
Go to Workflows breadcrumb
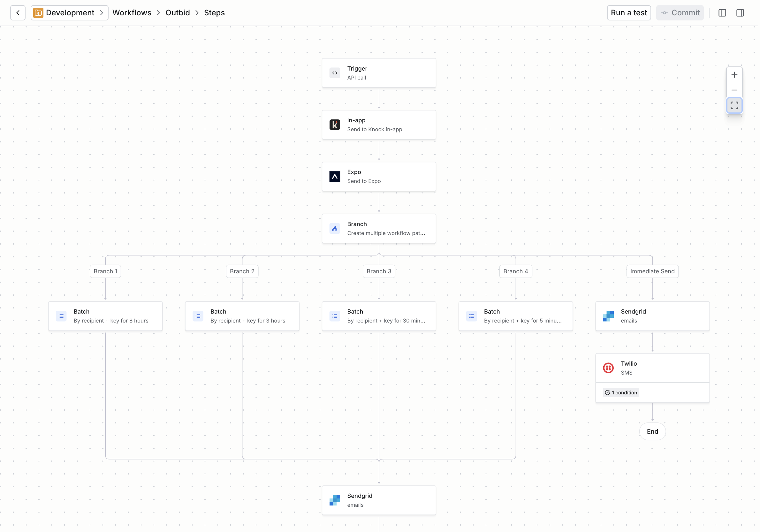[132, 12]
